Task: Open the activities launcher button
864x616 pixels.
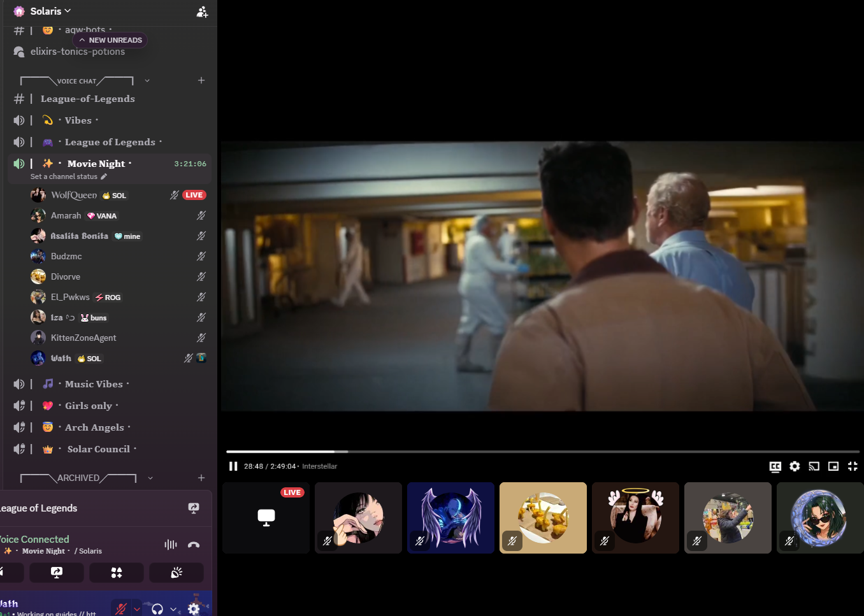Action: (117, 573)
